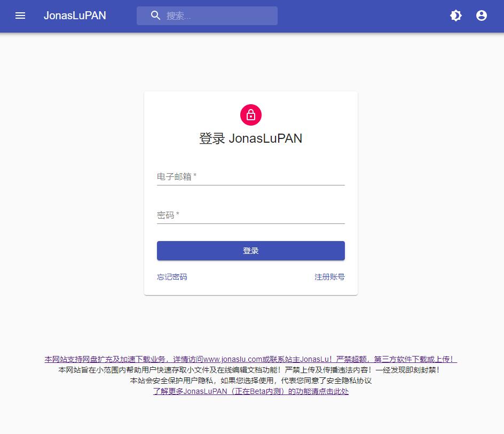Screen dimensions: 504x434
Task: Click the 电子邮箱 field label
Action: [177, 176]
